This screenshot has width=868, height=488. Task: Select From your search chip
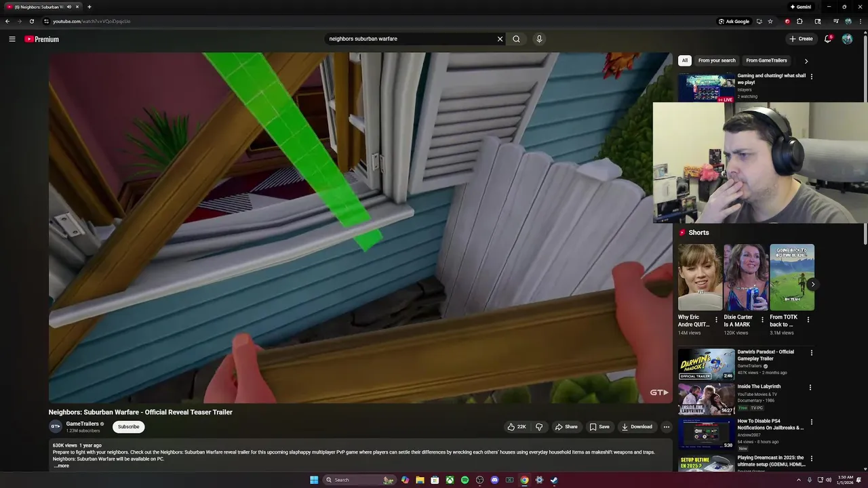coord(717,60)
